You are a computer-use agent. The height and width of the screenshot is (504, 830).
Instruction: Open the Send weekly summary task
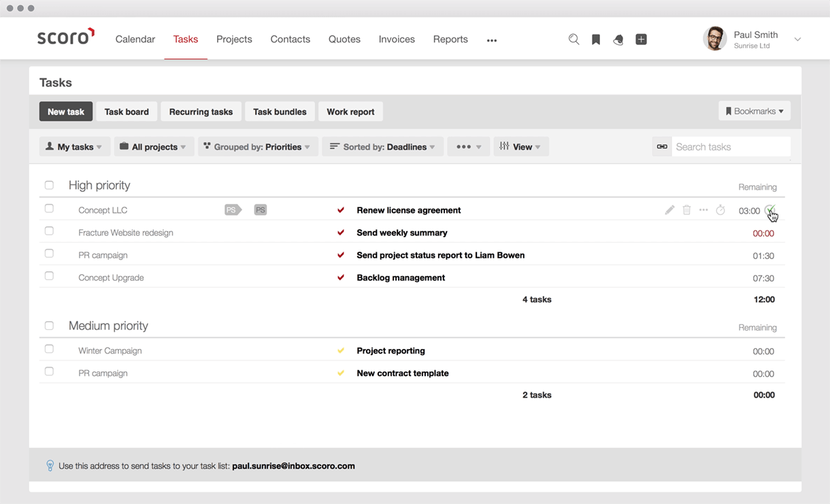(x=402, y=233)
